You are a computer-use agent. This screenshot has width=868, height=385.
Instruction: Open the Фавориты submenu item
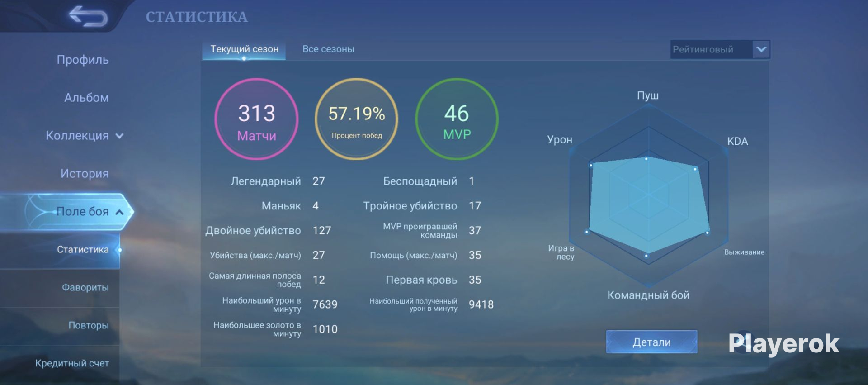point(85,287)
